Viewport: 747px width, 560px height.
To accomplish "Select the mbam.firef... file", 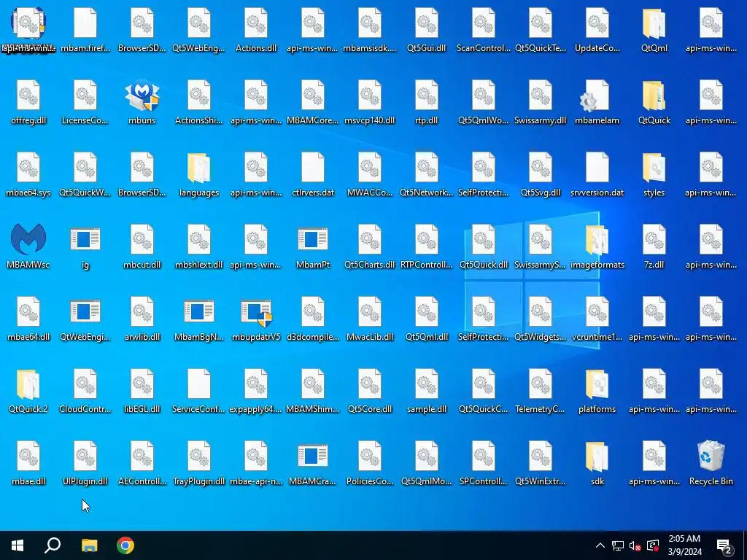I will pos(85,23).
